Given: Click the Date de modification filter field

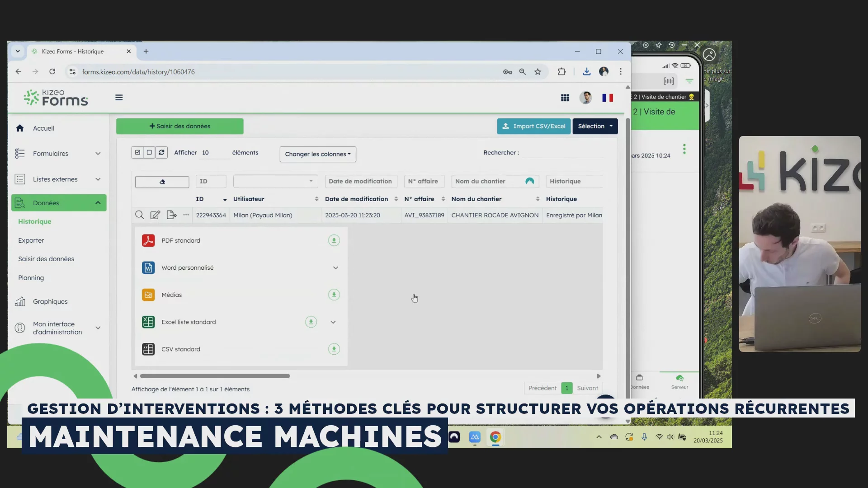Looking at the screenshot, I should click(361, 181).
